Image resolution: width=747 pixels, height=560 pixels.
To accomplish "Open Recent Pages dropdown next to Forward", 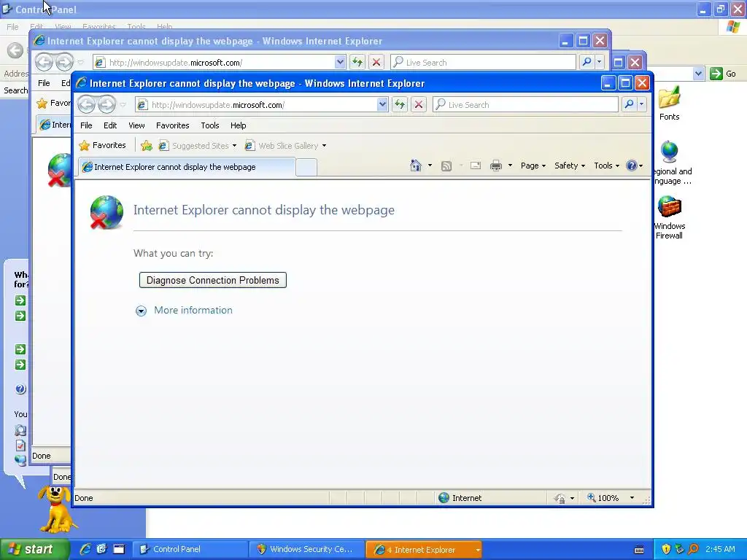I will (123, 105).
